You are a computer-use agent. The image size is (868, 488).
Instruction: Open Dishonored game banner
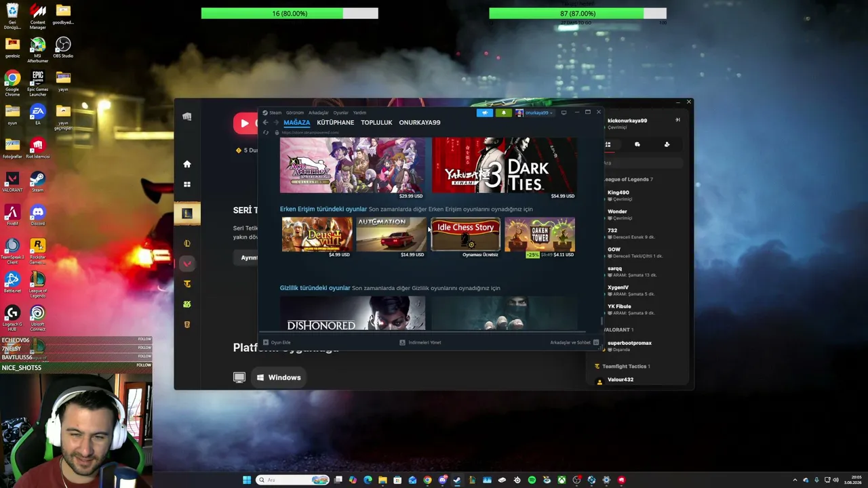point(353,313)
